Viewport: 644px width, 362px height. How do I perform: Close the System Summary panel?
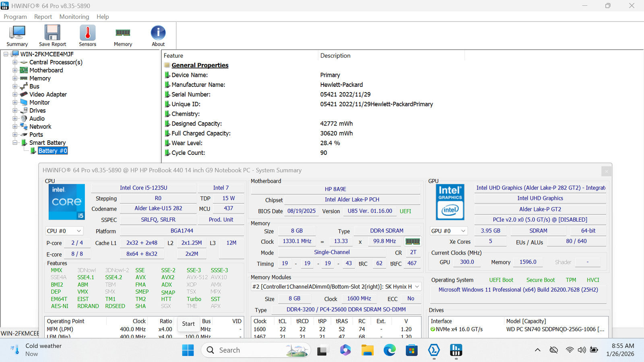click(x=606, y=171)
